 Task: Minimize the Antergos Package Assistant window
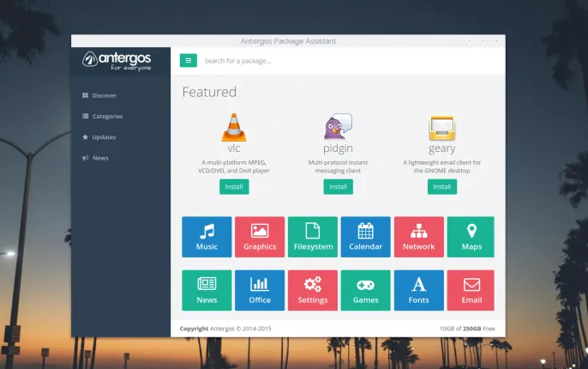pyautogui.click(x=470, y=40)
